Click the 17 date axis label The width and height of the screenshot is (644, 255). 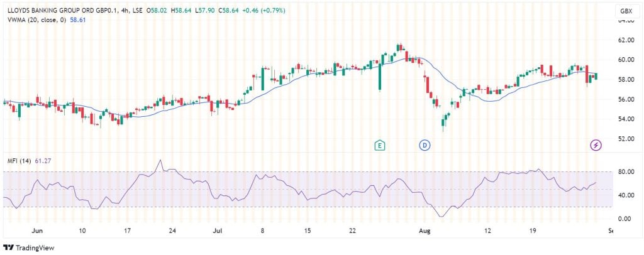pyautogui.click(x=127, y=231)
